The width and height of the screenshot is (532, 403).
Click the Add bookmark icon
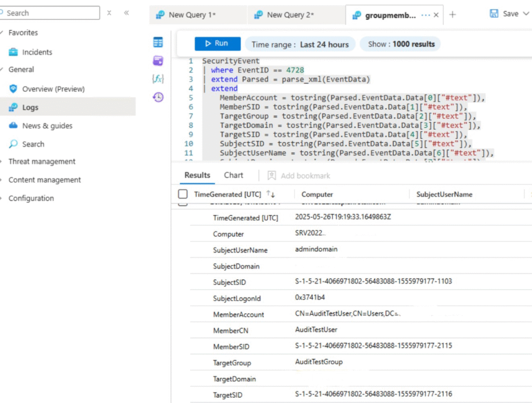272,176
